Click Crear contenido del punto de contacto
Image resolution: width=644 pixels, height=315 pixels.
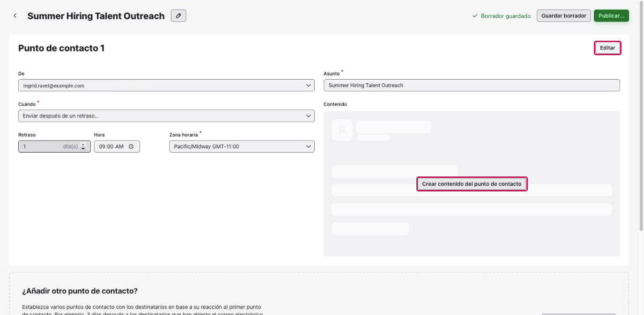pos(472,184)
